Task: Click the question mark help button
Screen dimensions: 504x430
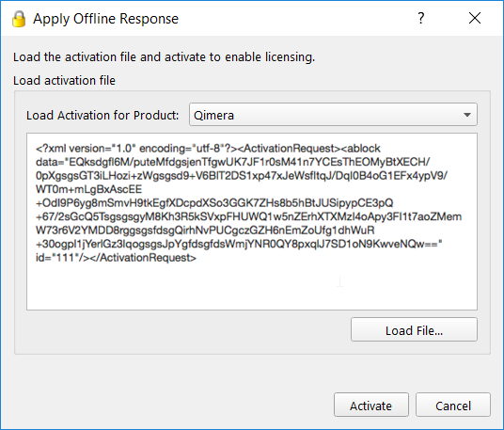Action: 421,18
